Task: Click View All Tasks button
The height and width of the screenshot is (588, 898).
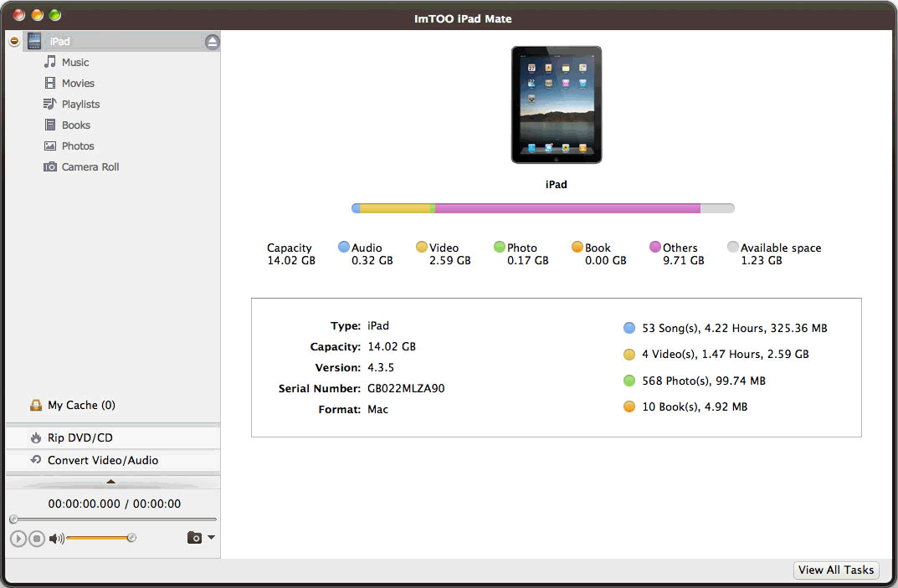Action: tap(836, 570)
